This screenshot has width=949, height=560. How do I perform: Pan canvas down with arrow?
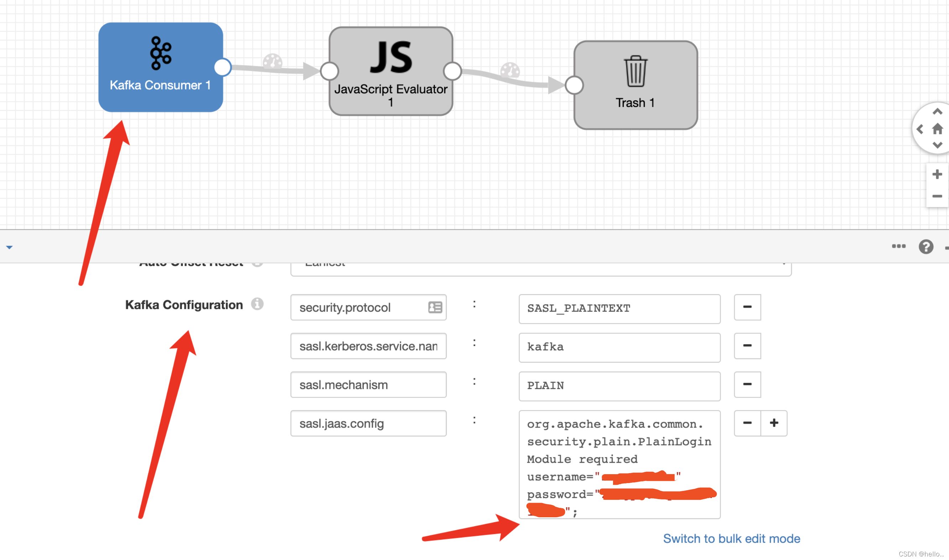tap(937, 145)
